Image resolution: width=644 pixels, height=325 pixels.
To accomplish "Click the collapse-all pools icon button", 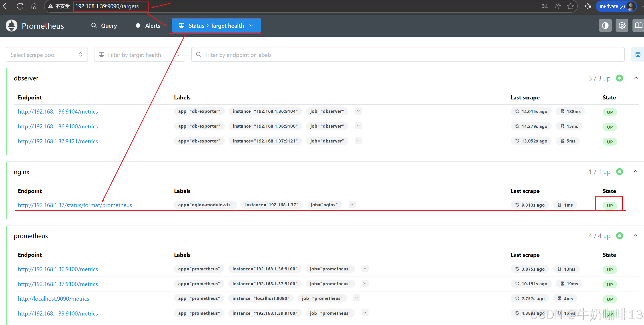I will click(x=638, y=55).
